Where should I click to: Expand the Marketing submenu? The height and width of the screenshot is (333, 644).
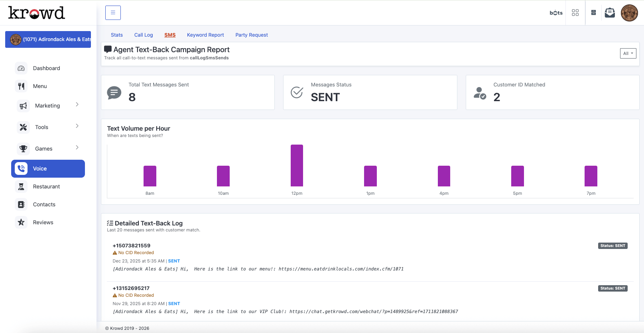point(77,105)
